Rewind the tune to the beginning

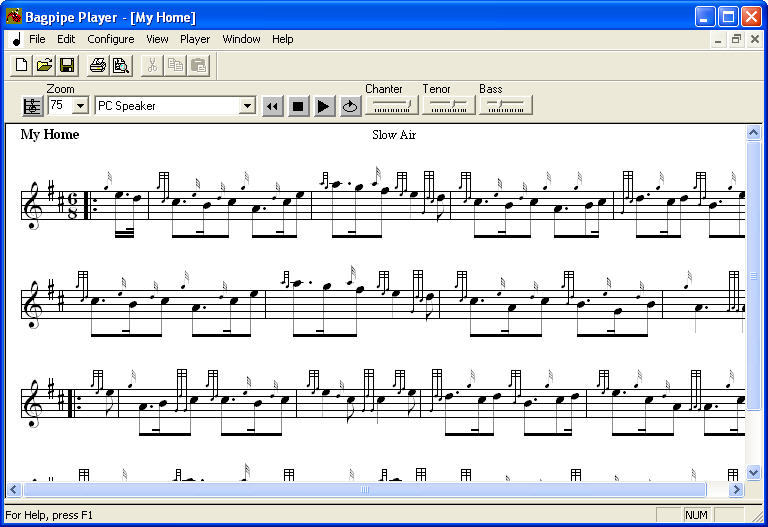(x=272, y=106)
